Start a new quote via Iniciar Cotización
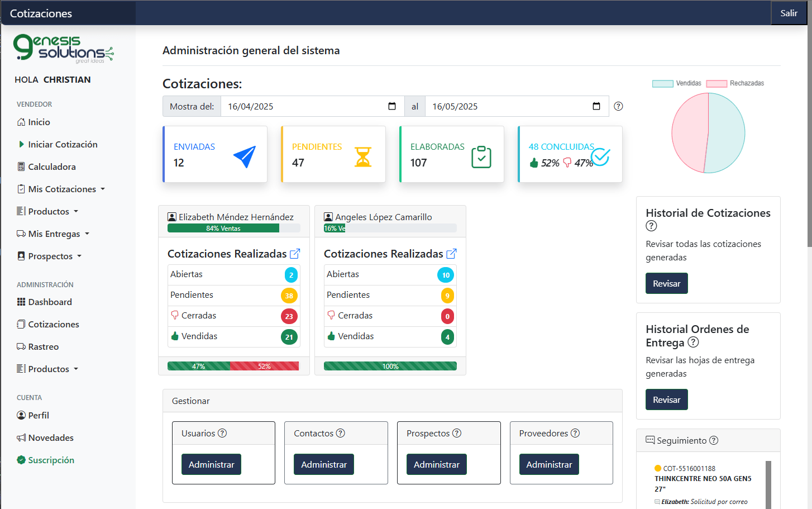This screenshot has width=812, height=509. click(58, 144)
